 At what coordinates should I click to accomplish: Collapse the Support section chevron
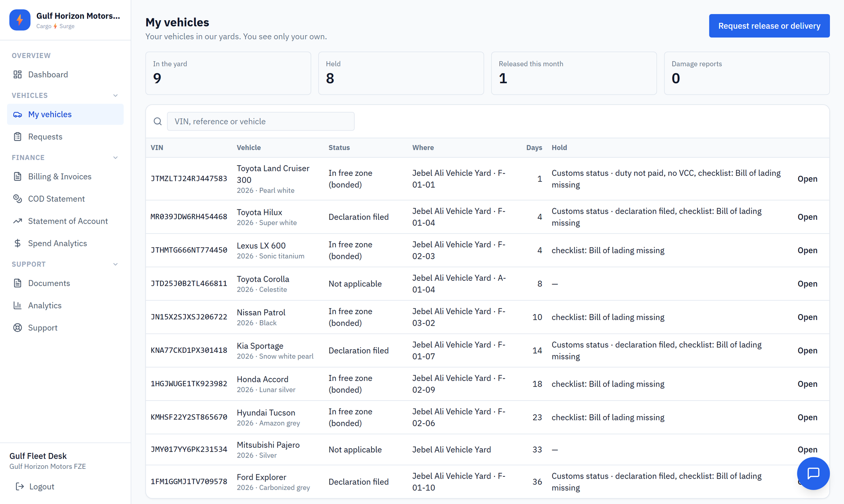click(116, 264)
